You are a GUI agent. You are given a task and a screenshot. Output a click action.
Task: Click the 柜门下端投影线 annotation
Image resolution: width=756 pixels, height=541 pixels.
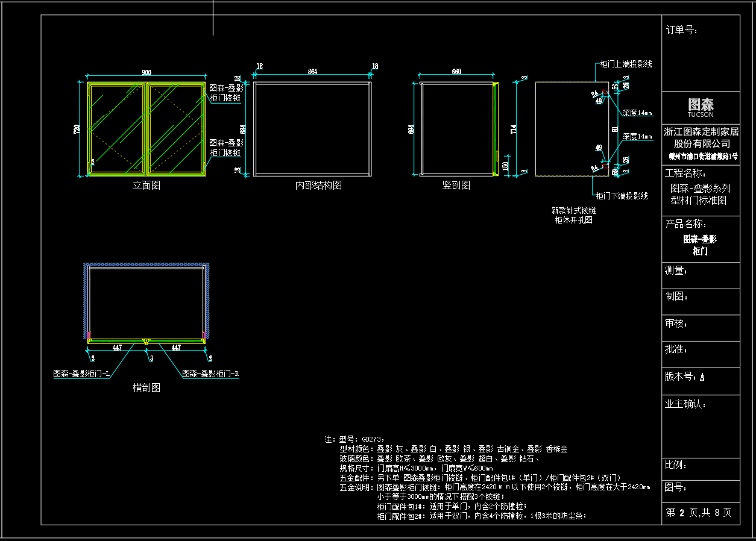click(622, 196)
